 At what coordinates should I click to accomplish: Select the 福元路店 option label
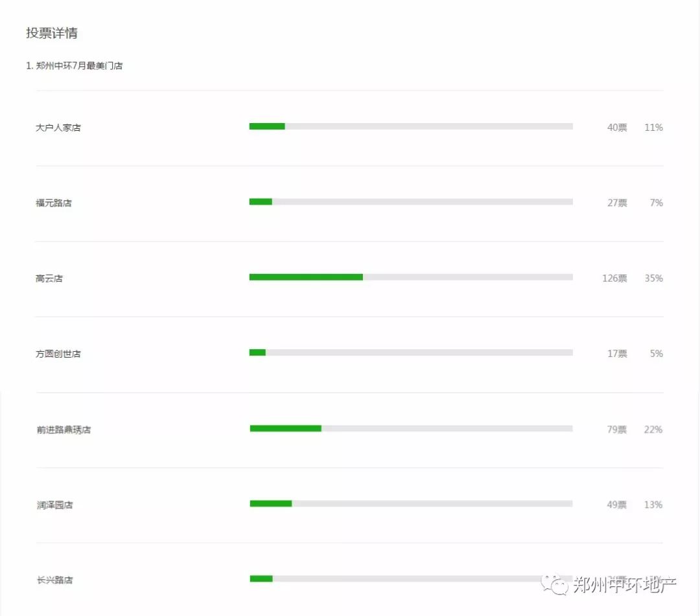[x=54, y=203]
